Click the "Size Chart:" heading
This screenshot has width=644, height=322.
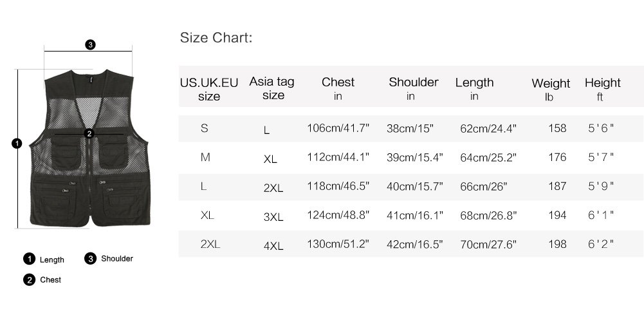216,38
